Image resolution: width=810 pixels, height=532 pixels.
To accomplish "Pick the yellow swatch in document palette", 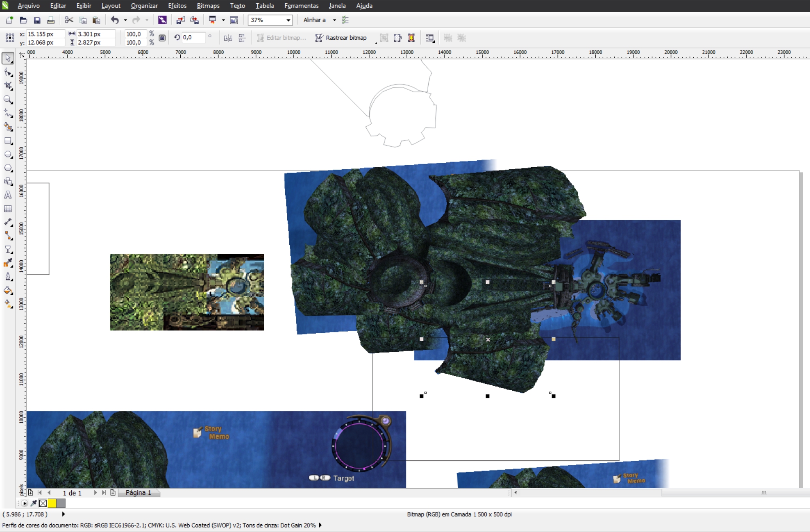I will [x=52, y=503].
